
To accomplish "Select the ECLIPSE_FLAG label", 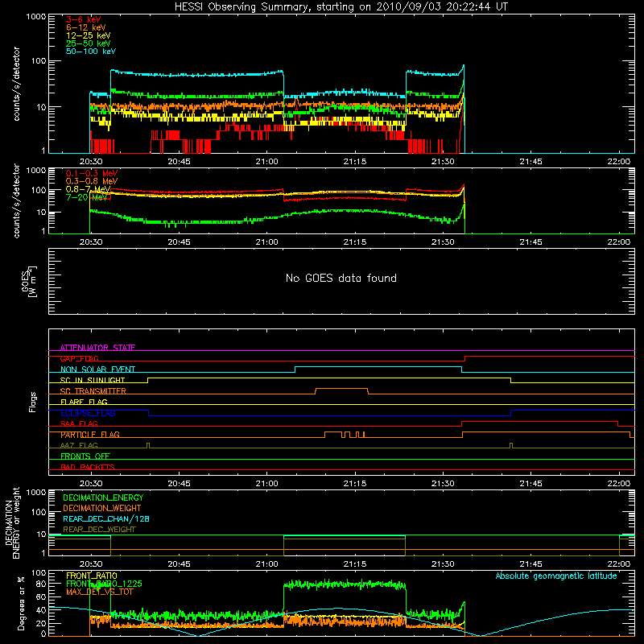I will pos(88,413).
